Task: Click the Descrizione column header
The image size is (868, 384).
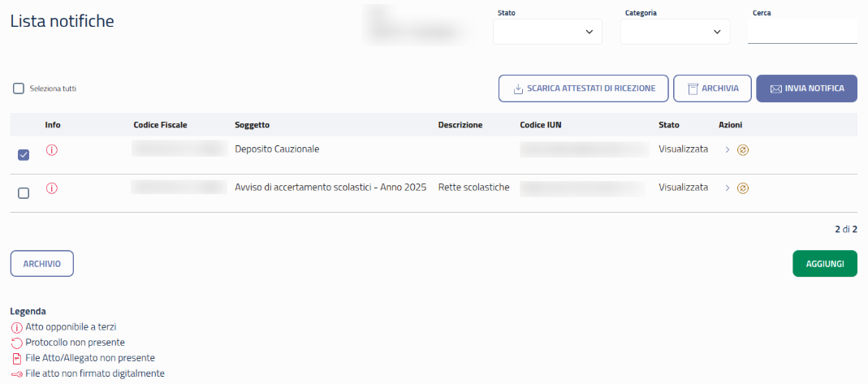Action: coord(460,125)
